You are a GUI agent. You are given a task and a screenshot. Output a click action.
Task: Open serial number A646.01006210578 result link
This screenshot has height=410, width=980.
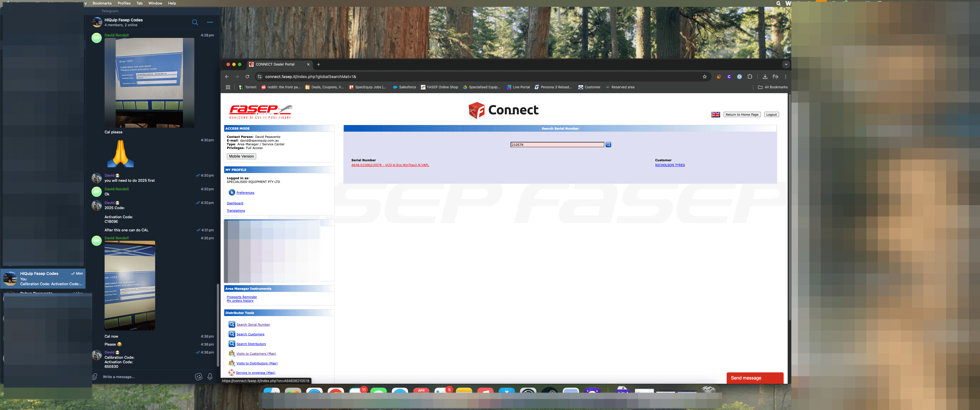(x=390, y=165)
